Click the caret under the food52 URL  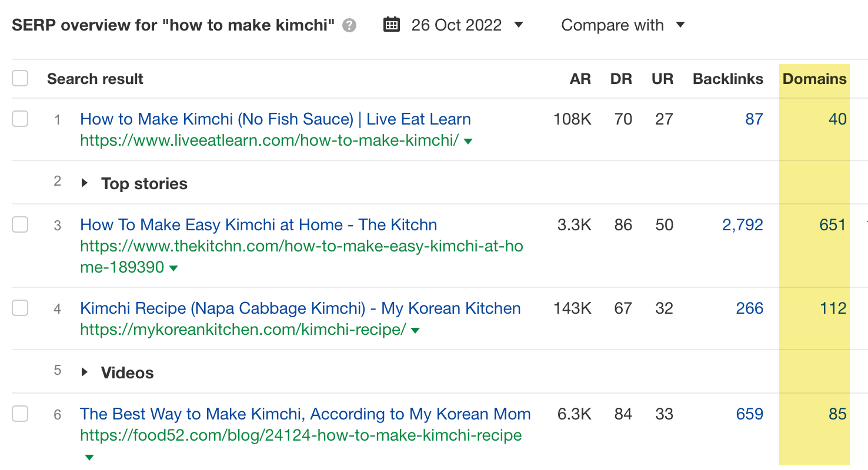coord(88,457)
